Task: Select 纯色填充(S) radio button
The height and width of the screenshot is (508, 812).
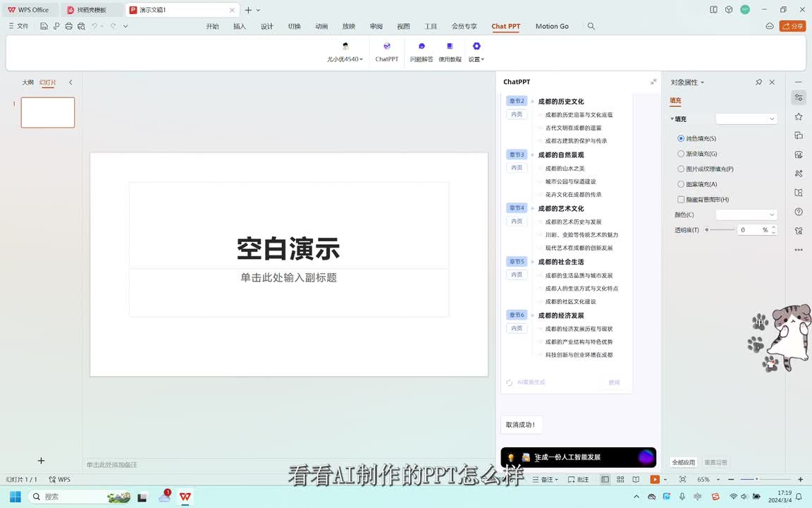Action: [x=681, y=138]
